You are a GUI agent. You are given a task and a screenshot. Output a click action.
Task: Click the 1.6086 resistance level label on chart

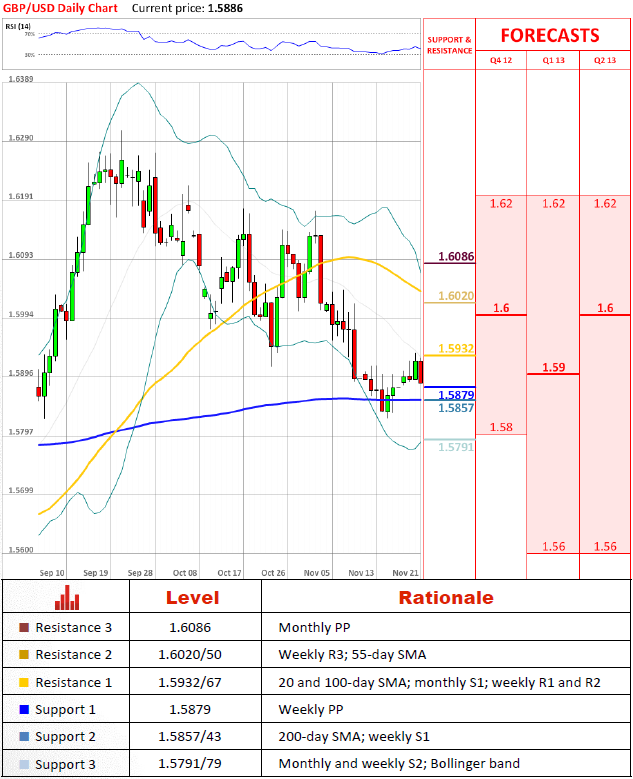tap(455, 257)
